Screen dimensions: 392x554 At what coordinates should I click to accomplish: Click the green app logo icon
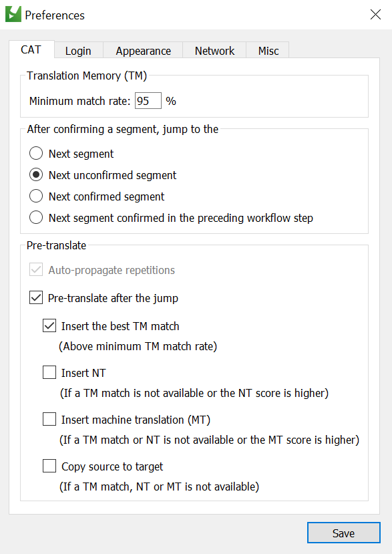pos(13,15)
